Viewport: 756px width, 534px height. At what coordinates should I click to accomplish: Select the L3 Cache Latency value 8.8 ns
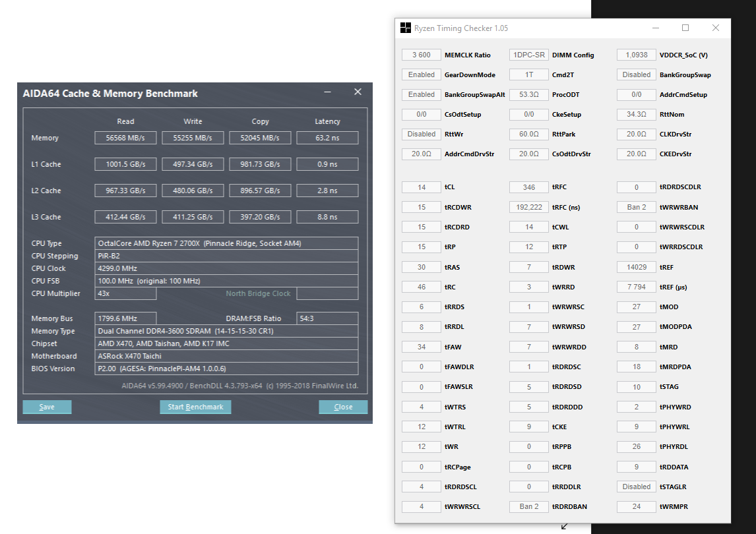tap(327, 217)
